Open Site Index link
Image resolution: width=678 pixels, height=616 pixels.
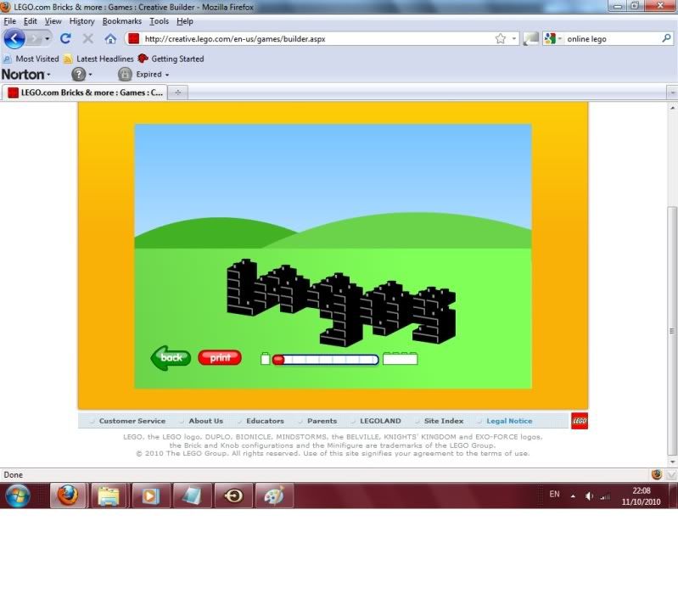tap(444, 421)
